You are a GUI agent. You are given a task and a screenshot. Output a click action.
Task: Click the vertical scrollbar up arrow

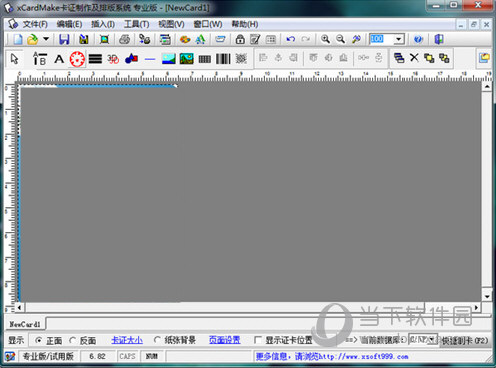[487, 87]
